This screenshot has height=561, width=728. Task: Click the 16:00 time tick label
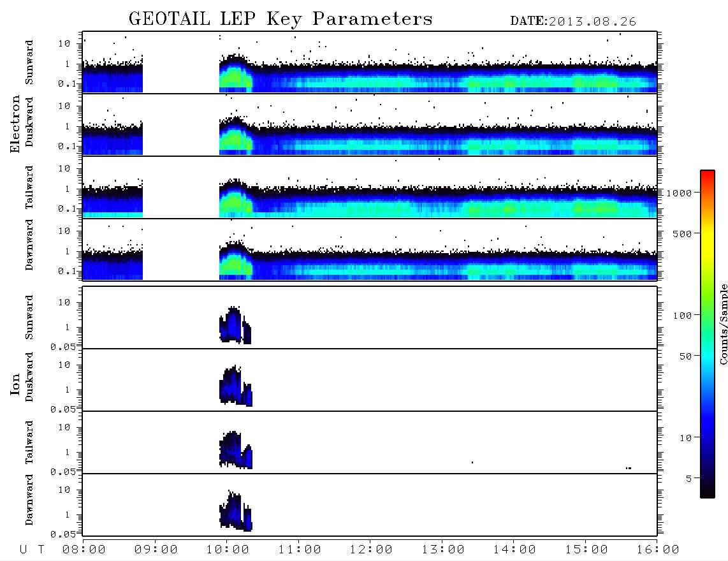point(658,550)
